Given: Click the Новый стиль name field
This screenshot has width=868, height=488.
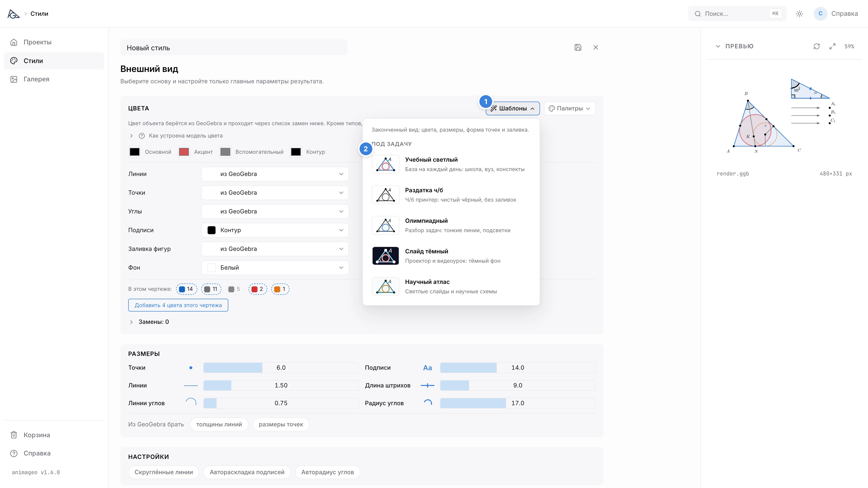Looking at the screenshot, I should coord(234,48).
